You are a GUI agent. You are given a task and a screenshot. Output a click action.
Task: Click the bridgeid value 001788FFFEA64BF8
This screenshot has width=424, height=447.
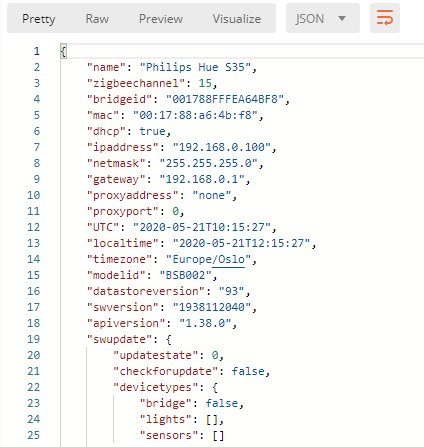coord(225,99)
